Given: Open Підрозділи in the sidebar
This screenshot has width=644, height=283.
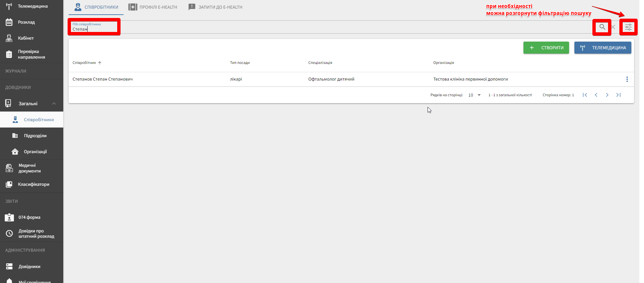Looking at the screenshot, I should (35, 136).
